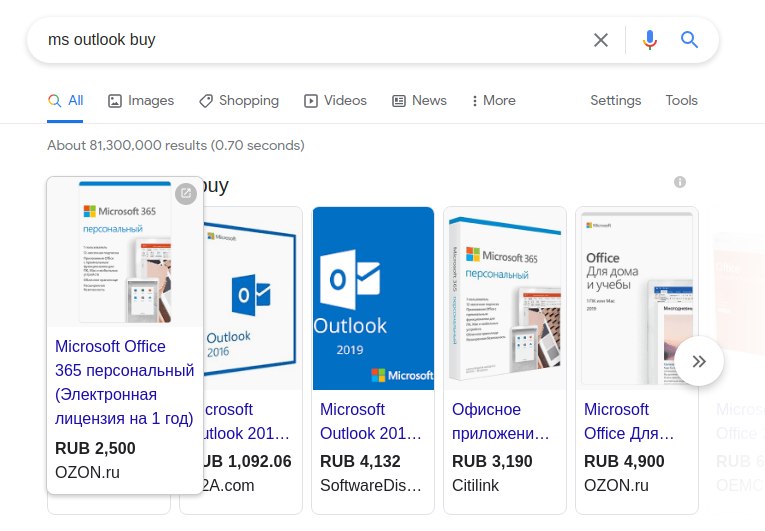Open the Settings menu
765x531 pixels.
(615, 101)
